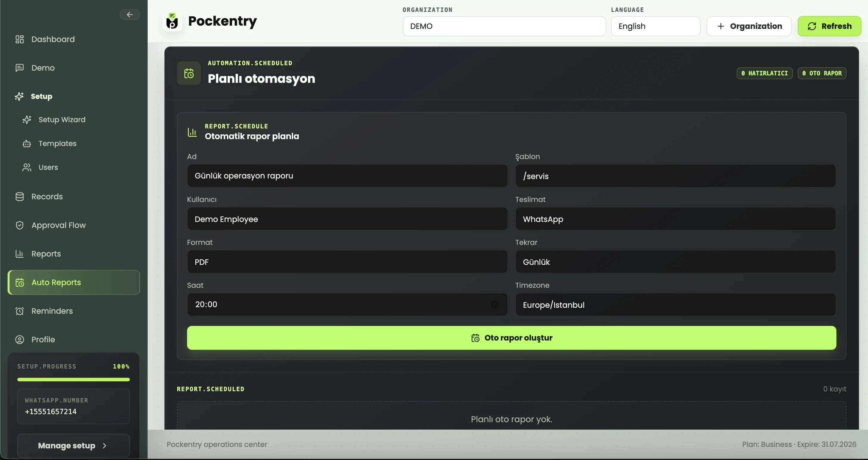The image size is (868, 460).
Task: Click the Templates robot icon
Action: [27, 144]
